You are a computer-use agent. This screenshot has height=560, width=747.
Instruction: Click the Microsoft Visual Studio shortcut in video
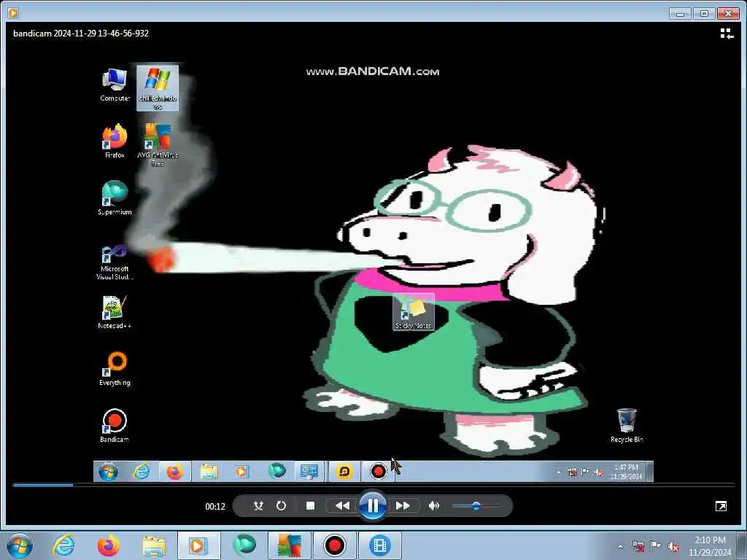tap(115, 262)
